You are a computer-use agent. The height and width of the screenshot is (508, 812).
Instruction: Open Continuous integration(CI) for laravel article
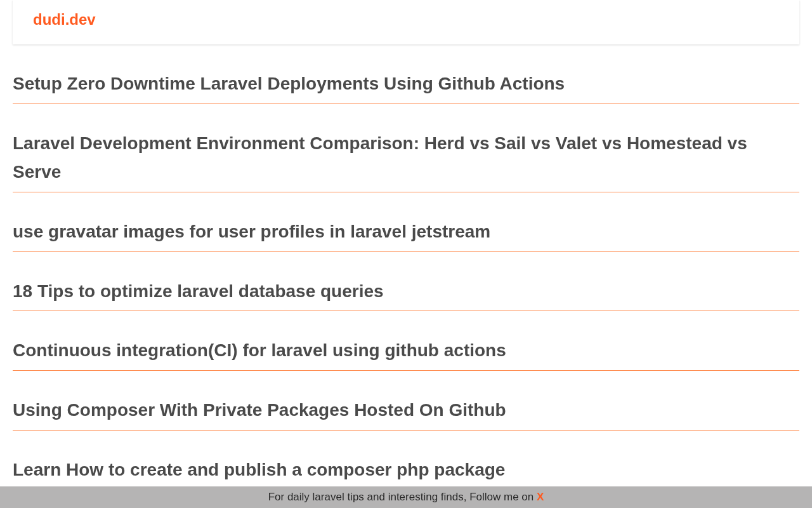[x=259, y=351]
